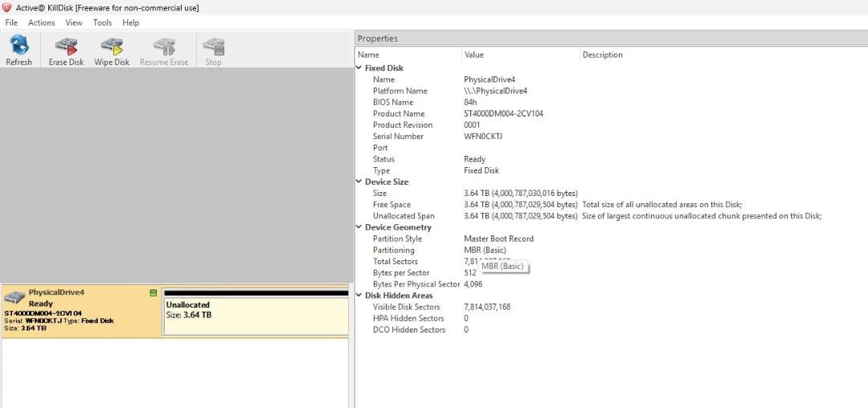This screenshot has width=868, height=408.
Task: Collapse the Fixed Disk section
Action: (359, 68)
